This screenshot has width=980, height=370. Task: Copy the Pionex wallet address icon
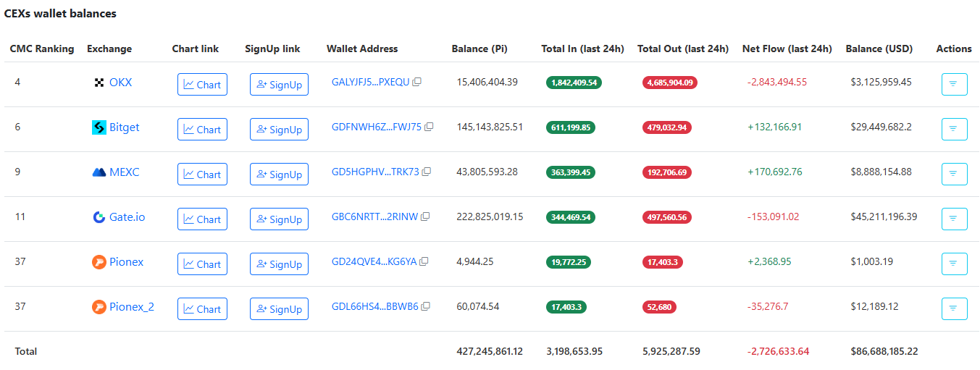pos(424,261)
